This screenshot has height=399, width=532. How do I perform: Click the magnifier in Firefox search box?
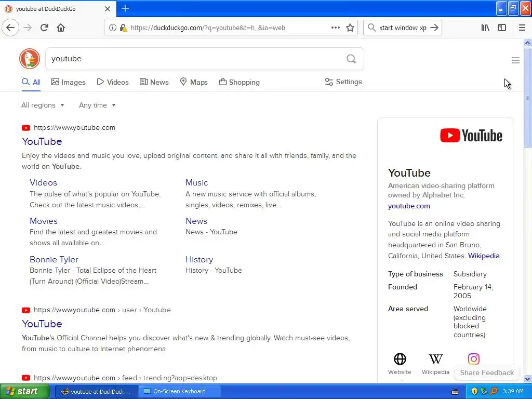[x=371, y=28]
